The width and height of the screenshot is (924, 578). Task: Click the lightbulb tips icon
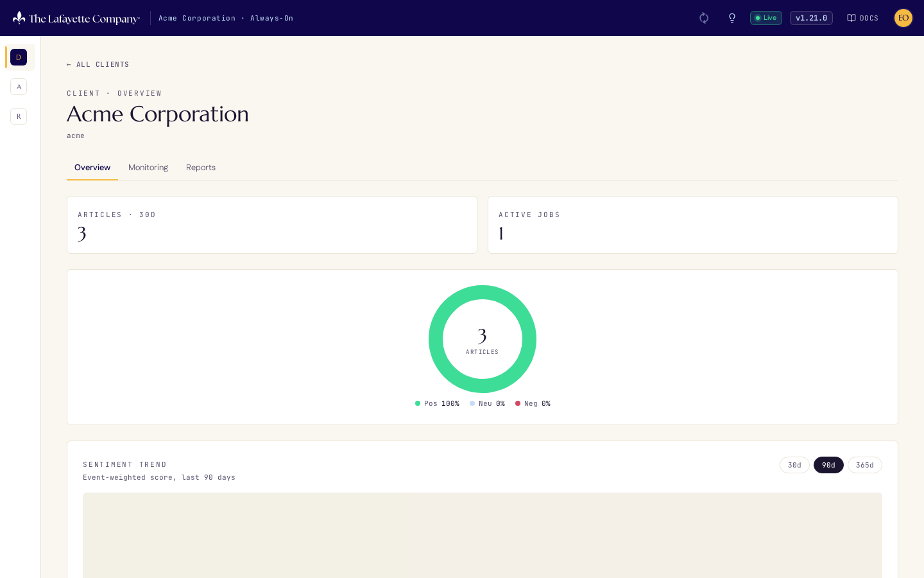tap(732, 18)
